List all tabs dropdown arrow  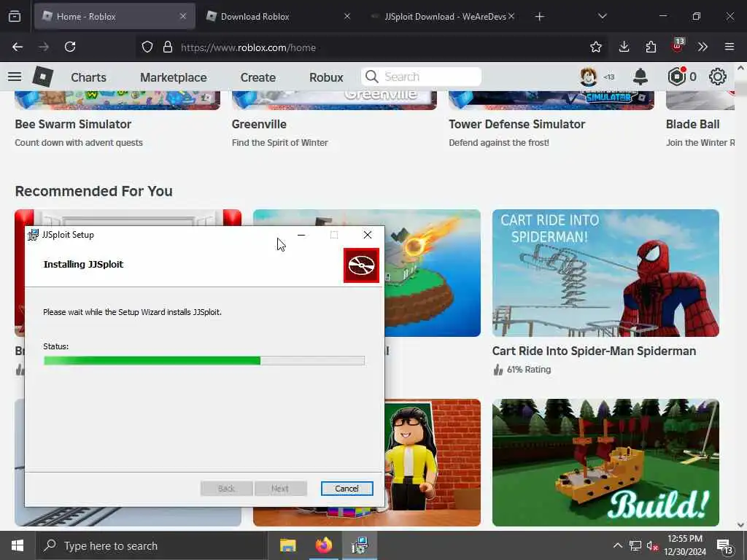coord(602,17)
